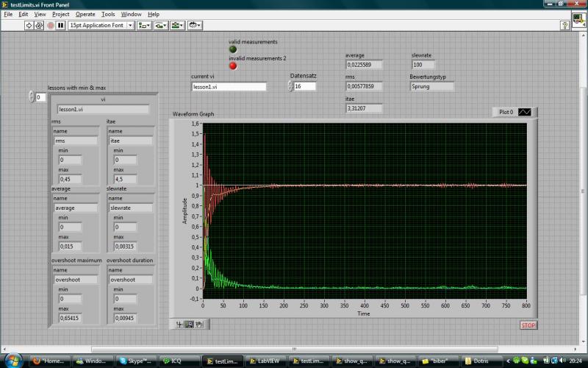Screen dimensions: 588x368
Task: Click the Plot 0 legend color sample
Action: (524, 112)
